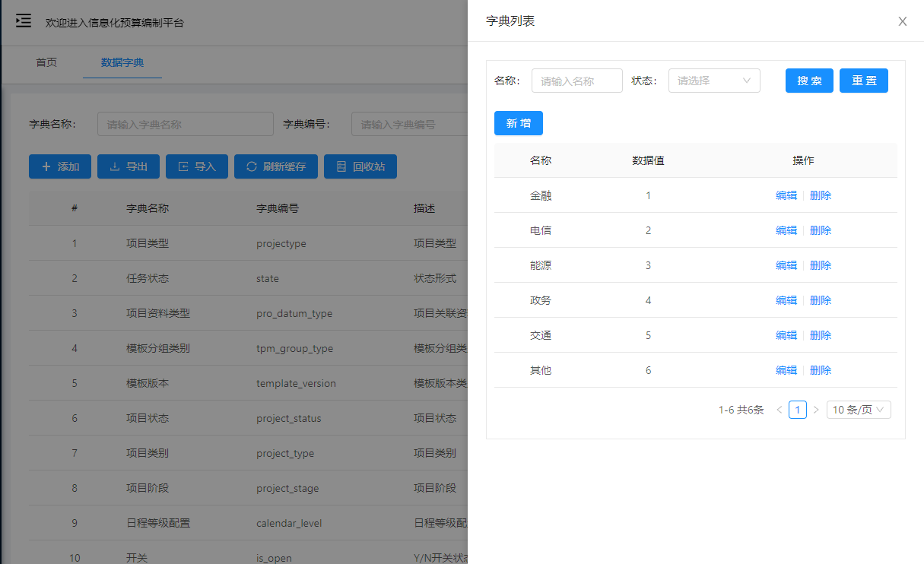The image size is (924, 564).
Task: Click the 添加 button
Action: pos(60,166)
